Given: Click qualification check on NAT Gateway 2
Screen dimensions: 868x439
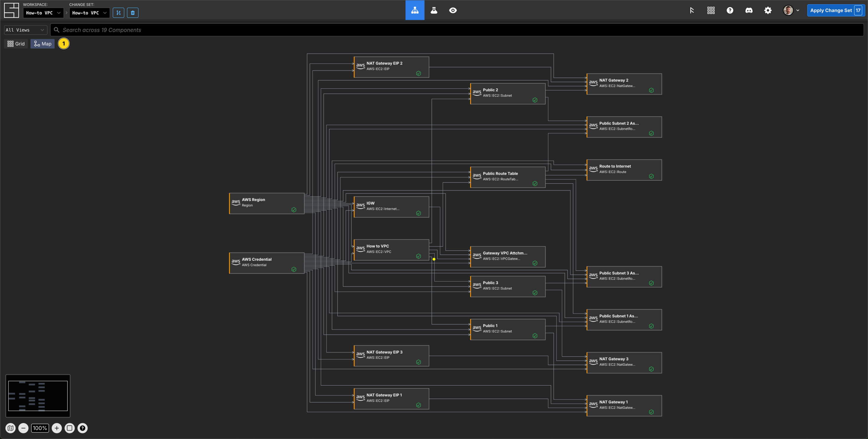Looking at the screenshot, I should (651, 90).
